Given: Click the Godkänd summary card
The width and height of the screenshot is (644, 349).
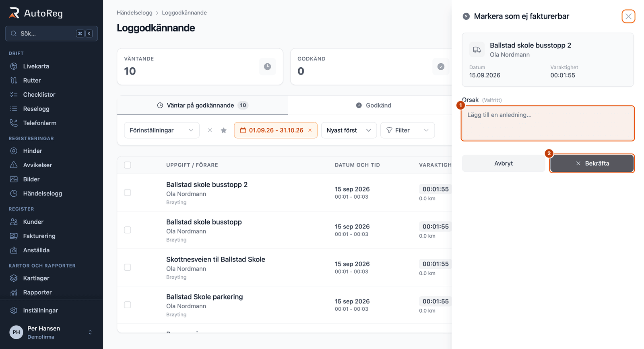Looking at the screenshot, I should point(371,66).
